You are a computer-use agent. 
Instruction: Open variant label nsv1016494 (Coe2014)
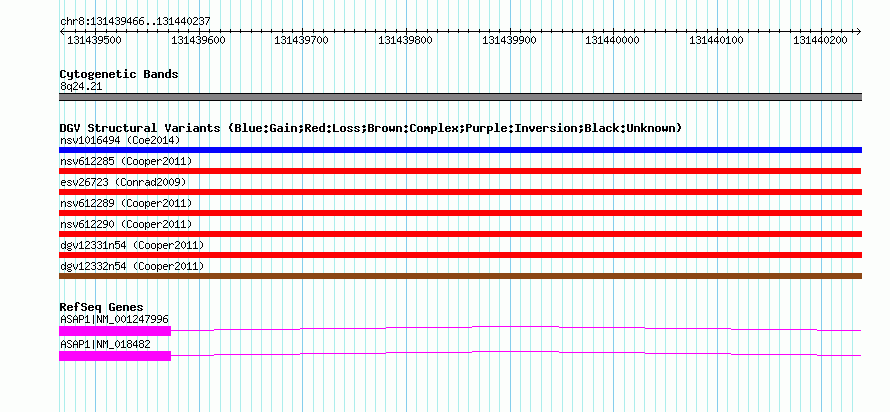point(120,140)
